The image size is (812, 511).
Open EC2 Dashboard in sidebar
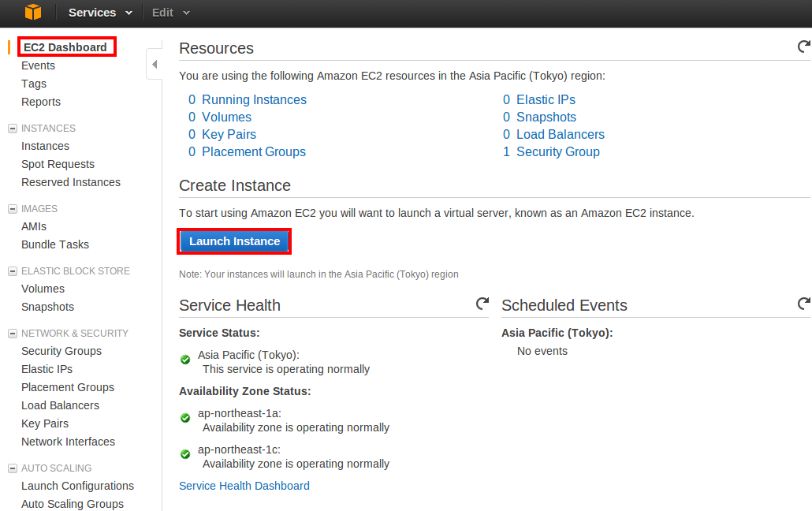[x=65, y=47]
